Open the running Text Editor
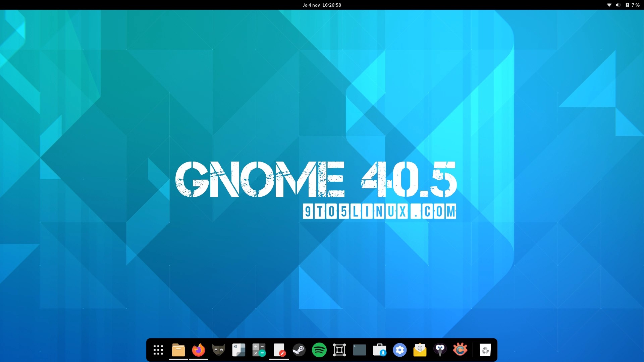Image resolution: width=644 pixels, height=362 pixels. click(279, 350)
